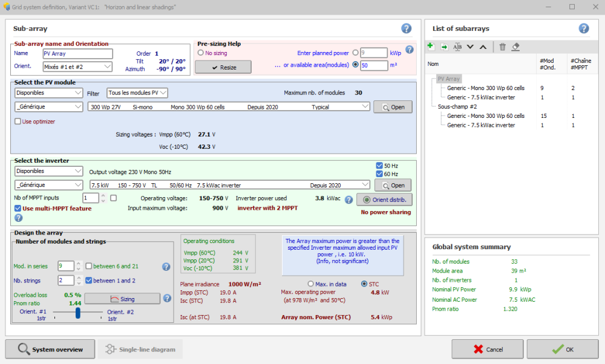Move selected subarray down in list

[x=470, y=47]
